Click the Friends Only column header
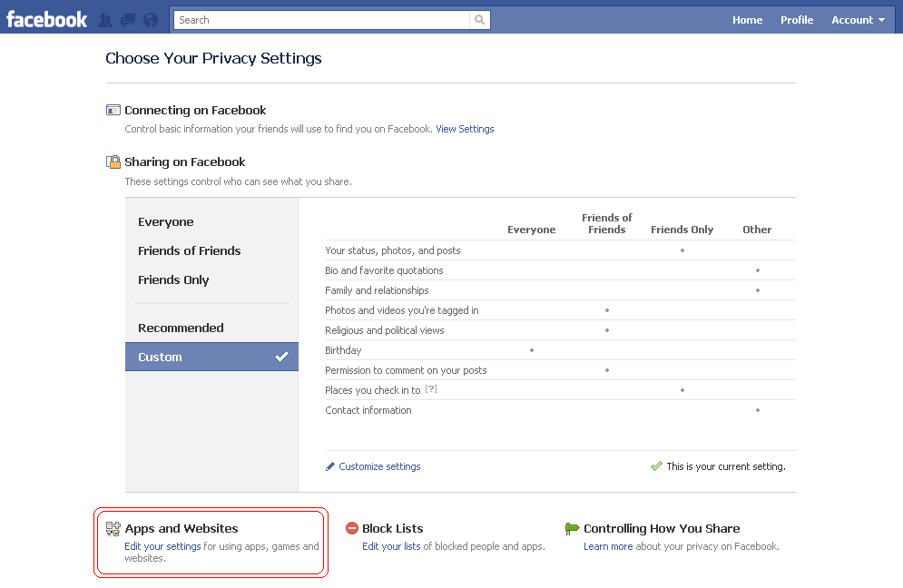 pos(682,230)
